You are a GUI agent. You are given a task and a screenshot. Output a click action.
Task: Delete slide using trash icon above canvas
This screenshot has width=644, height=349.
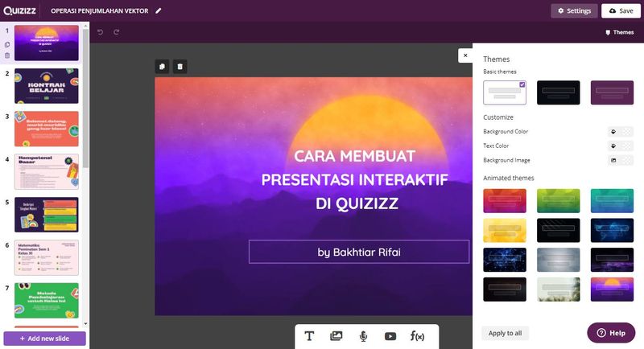(180, 67)
